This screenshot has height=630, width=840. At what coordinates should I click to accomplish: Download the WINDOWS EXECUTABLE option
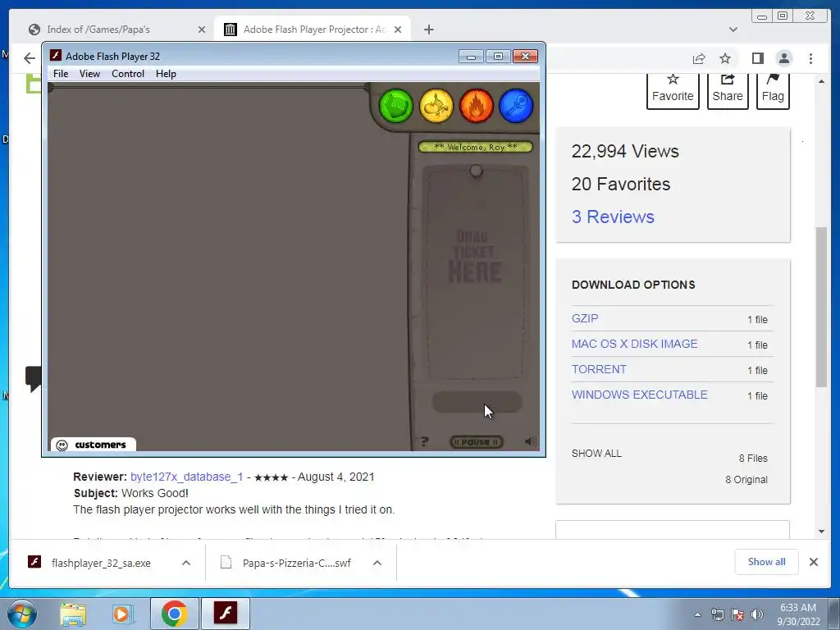point(640,395)
